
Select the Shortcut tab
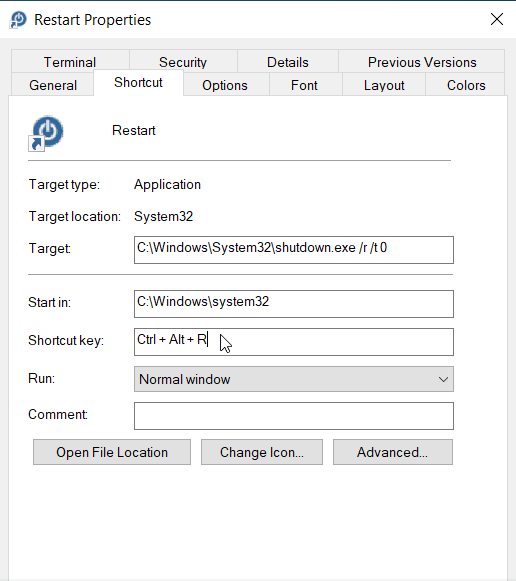[138, 82]
